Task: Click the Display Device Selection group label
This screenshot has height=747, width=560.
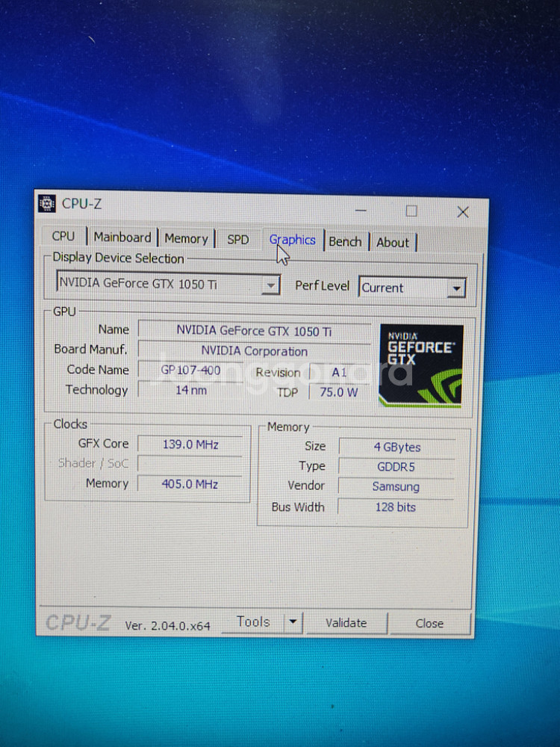Action: [118, 258]
